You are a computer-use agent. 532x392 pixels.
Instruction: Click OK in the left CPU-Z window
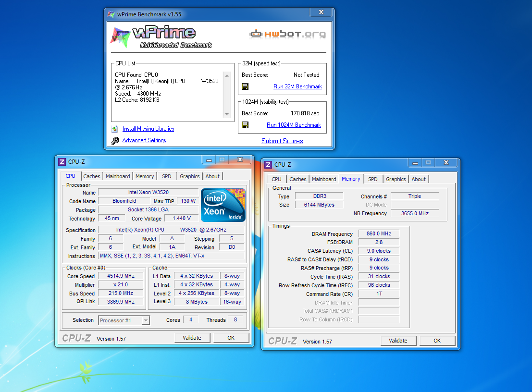[x=231, y=338]
